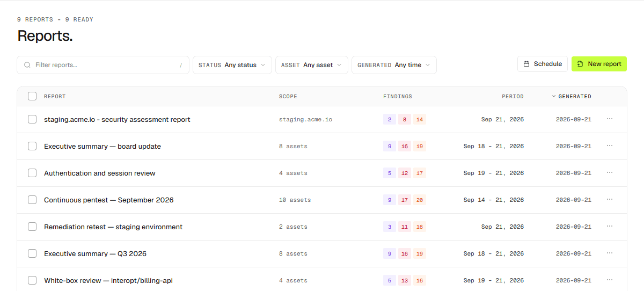Open Authentication and session review report
644x291 pixels.
point(100,173)
